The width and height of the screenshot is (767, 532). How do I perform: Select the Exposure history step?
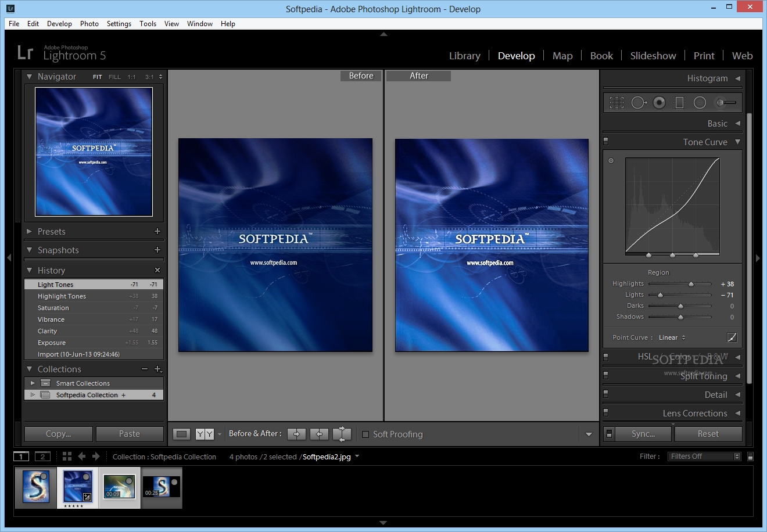pos(94,343)
